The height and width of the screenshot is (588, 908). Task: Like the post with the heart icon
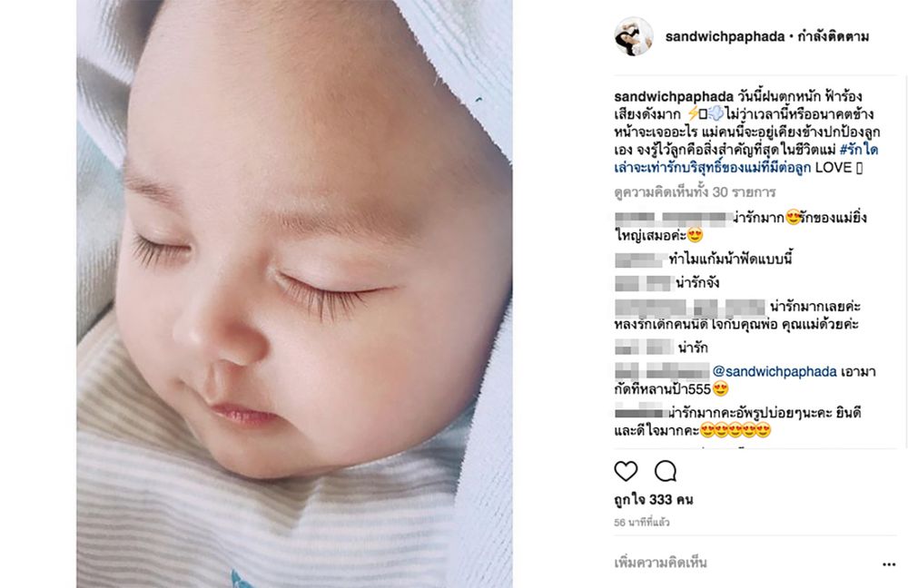pyautogui.click(x=626, y=471)
